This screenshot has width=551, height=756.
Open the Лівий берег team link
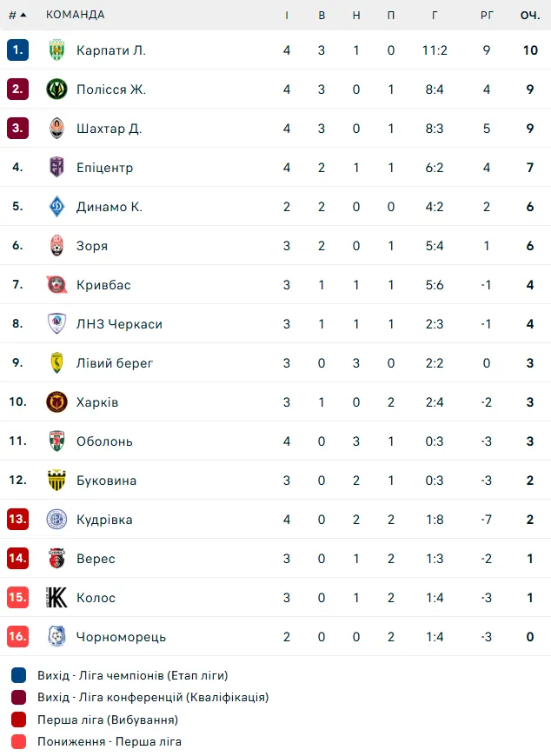[114, 363]
